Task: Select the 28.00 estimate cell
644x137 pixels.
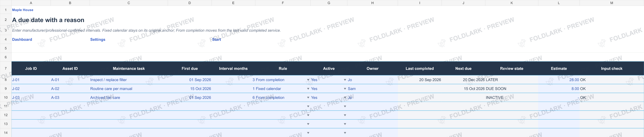Action: point(559,80)
